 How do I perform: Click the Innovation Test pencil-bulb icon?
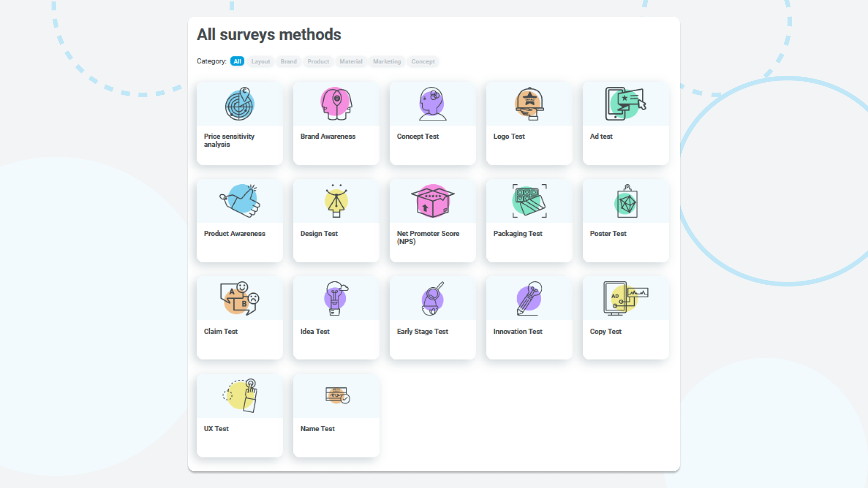[x=529, y=298]
